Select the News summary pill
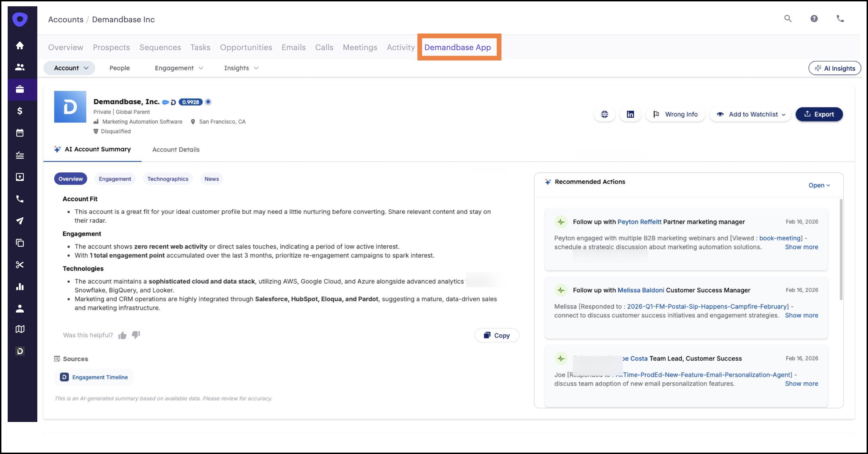Screen dimensions: 868x454 (212, 179)
